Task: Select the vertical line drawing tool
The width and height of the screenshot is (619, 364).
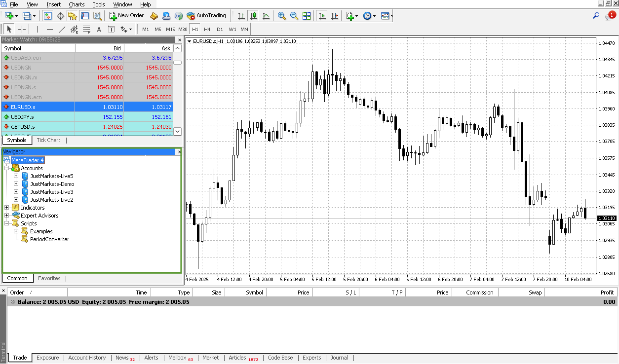Action: 37,29
